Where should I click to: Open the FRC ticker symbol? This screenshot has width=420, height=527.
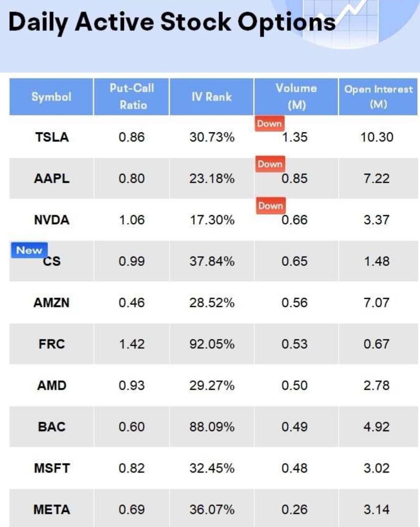pos(52,344)
